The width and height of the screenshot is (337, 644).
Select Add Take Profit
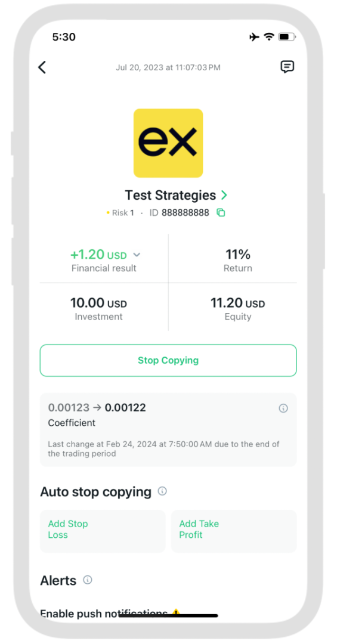(234, 531)
